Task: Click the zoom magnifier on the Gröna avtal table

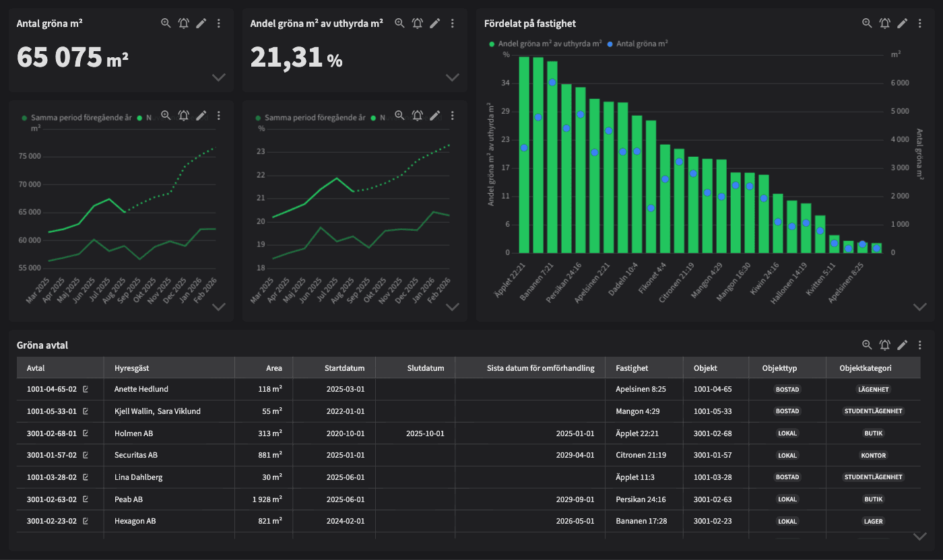Action: point(867,344)
